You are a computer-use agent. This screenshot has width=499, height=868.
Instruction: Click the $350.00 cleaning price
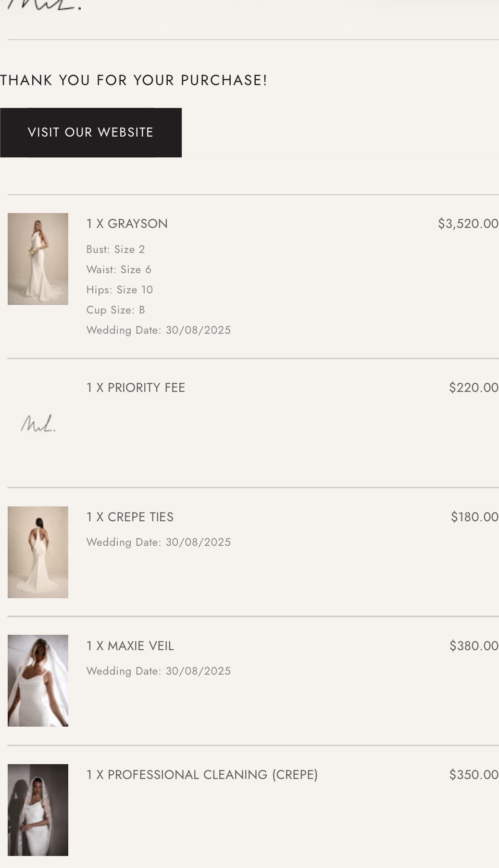pos(474,775)
